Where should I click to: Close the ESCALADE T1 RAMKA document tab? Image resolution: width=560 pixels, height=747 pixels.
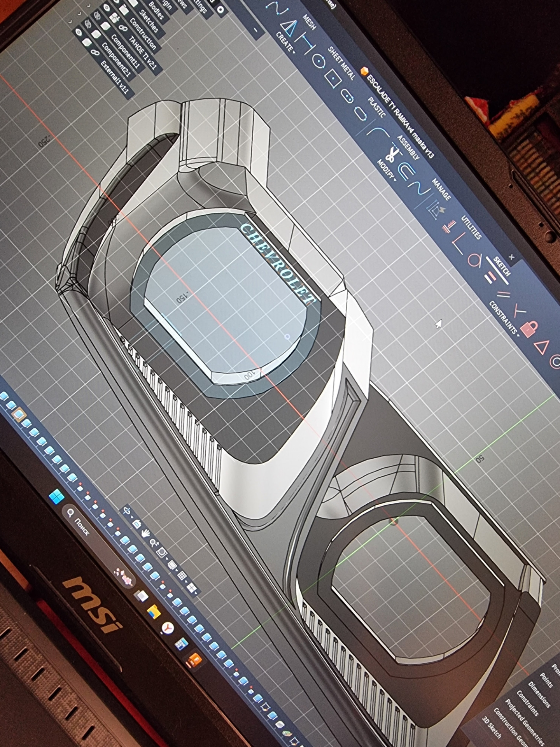pyautogui.click(x=512, y=257)
